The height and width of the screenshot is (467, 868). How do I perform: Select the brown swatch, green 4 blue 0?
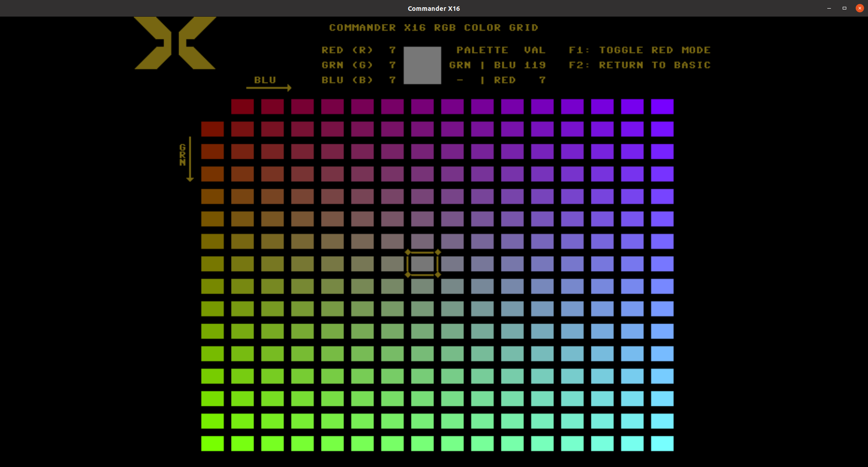click(212, 196)
